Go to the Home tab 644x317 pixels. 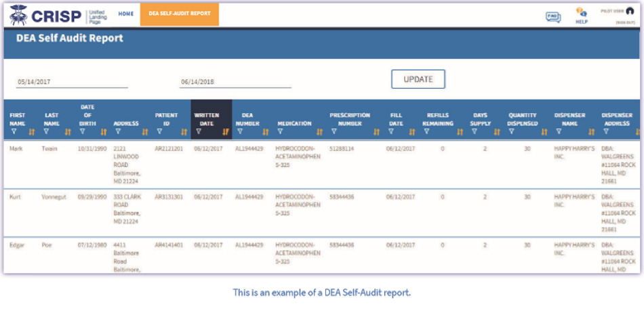click(126, 14)
